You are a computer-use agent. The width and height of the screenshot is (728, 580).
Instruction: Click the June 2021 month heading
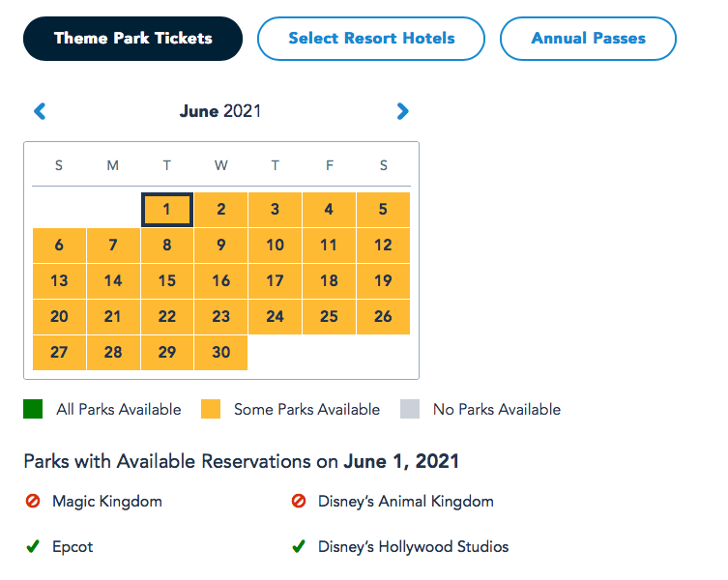click(x=220, y=111)
